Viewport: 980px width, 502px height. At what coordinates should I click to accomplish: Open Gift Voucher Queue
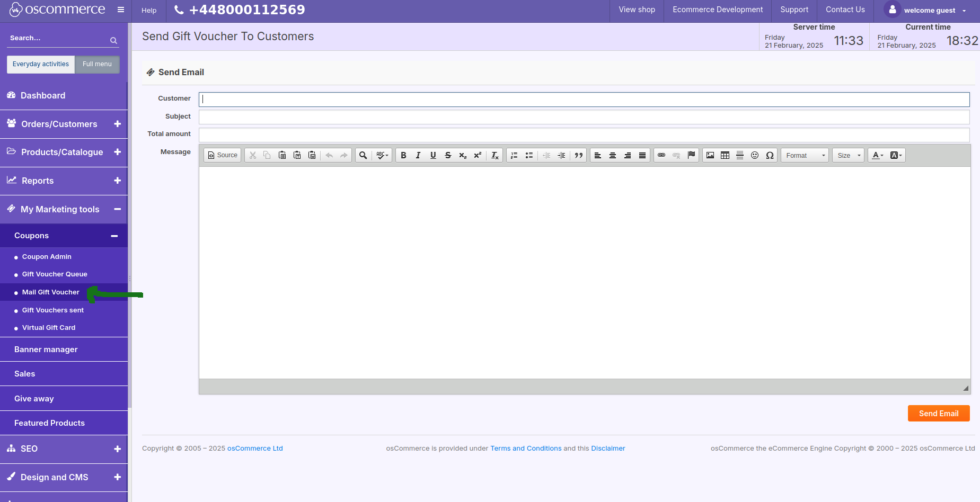pyautogui.click(x=55, y=274)
